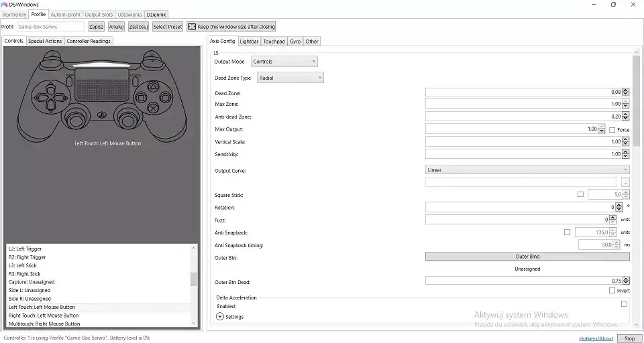Adjust Rotation value stepper
The image size is (644, 343).
pyautogui.click(x=619, y=207)
